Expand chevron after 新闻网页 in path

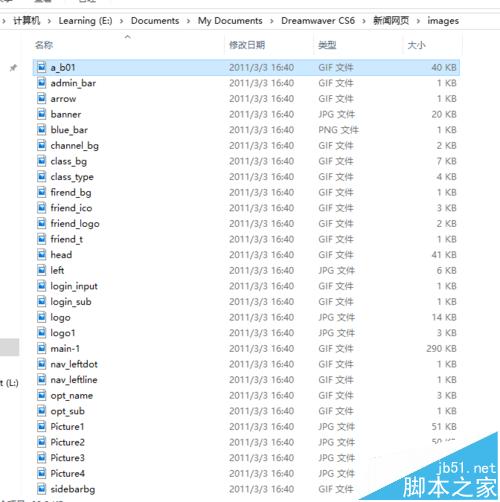(x=418, y=21)
